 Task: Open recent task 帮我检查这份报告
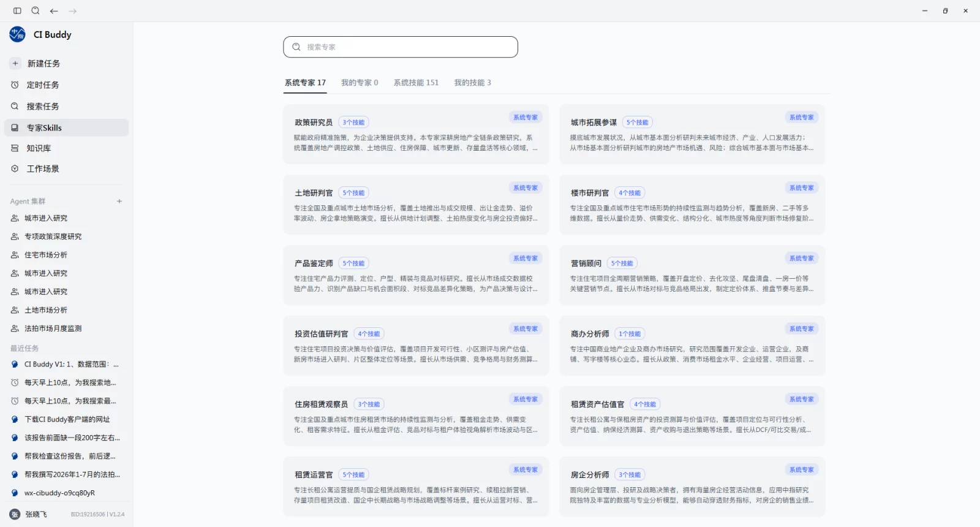66,456
